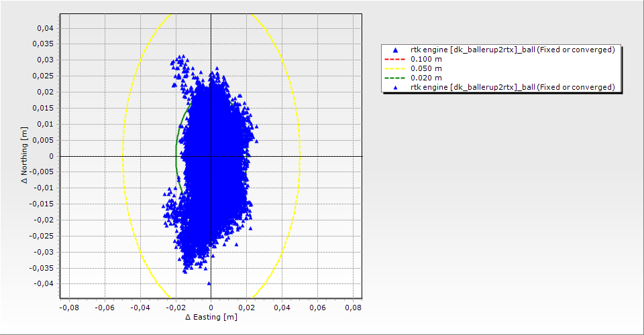This screenshot has width=644, height=335.
Task: Click the large blue triangle legend marker
Action: pos(395,50)
